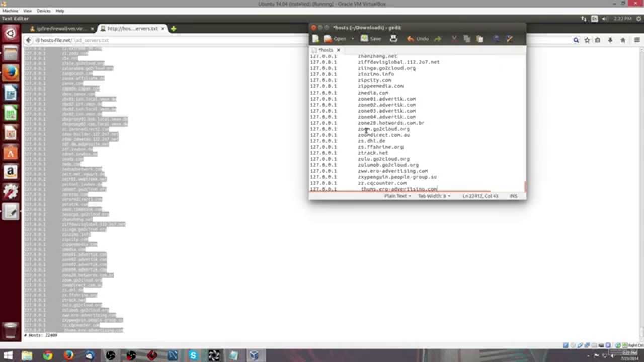
Task: Save the hosts file in gedit
Action: [x=371, y=39]
